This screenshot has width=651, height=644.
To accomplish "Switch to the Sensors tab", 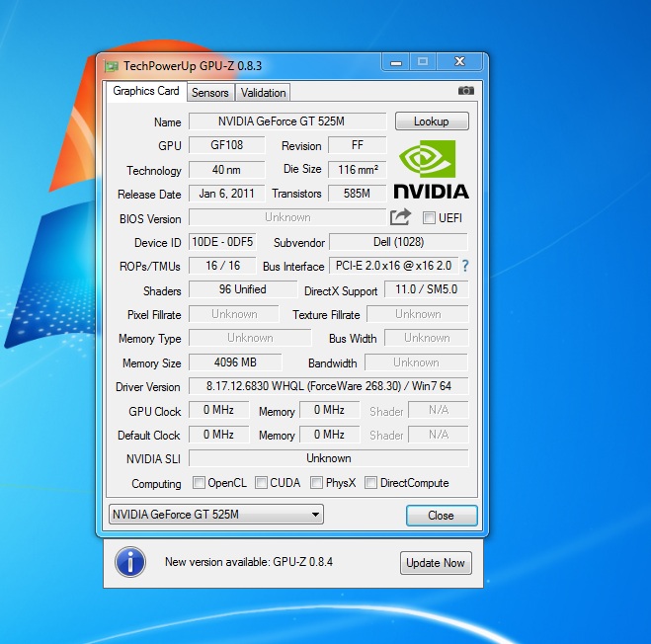I will (x=210, y=93).
